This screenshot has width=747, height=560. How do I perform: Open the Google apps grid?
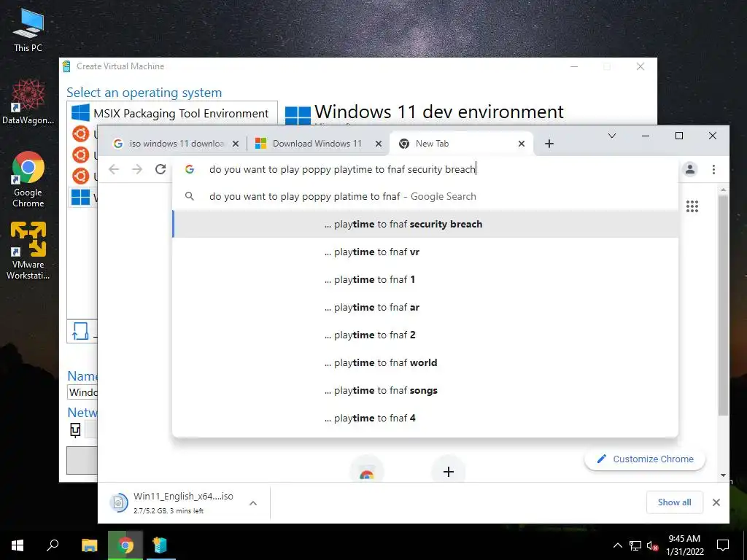[x=692, y=206]
